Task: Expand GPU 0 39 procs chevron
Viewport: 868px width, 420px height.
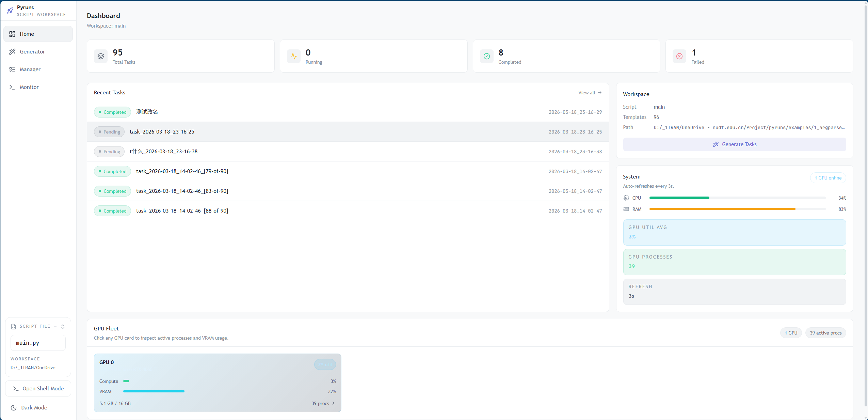Action: [x=333, y=403]
